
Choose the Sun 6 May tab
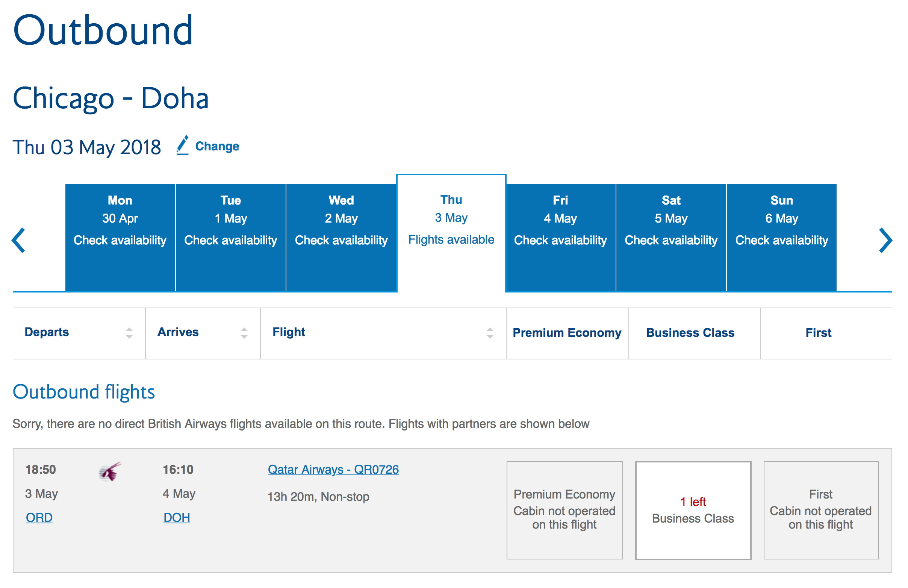click(781, 237)
